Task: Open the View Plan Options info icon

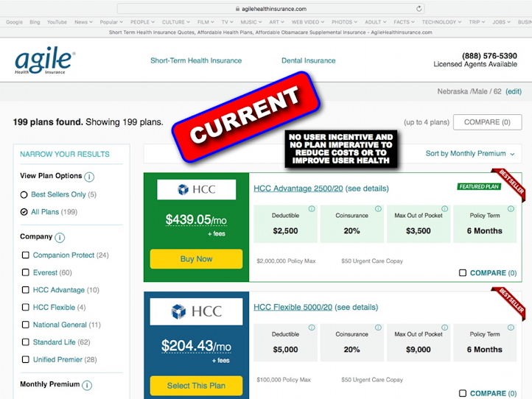Action: (89, 177)
